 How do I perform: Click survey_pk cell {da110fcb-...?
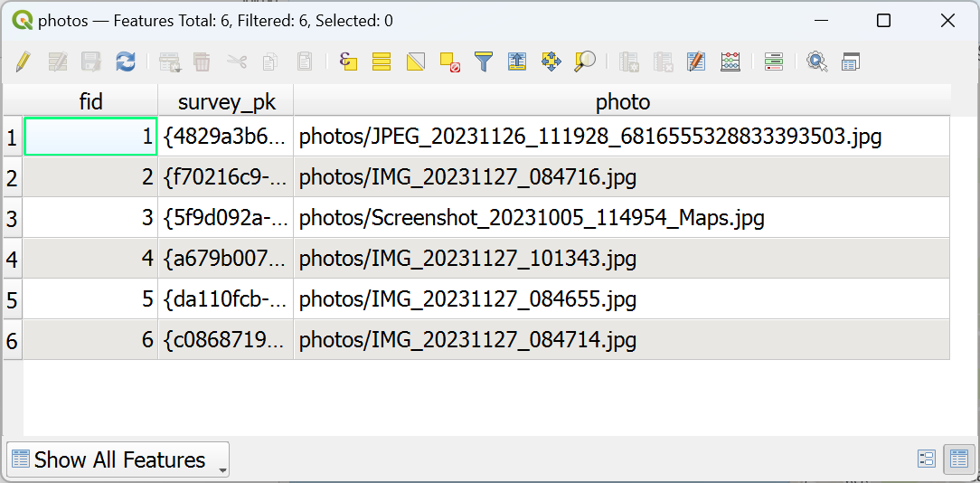click(226, 299)
